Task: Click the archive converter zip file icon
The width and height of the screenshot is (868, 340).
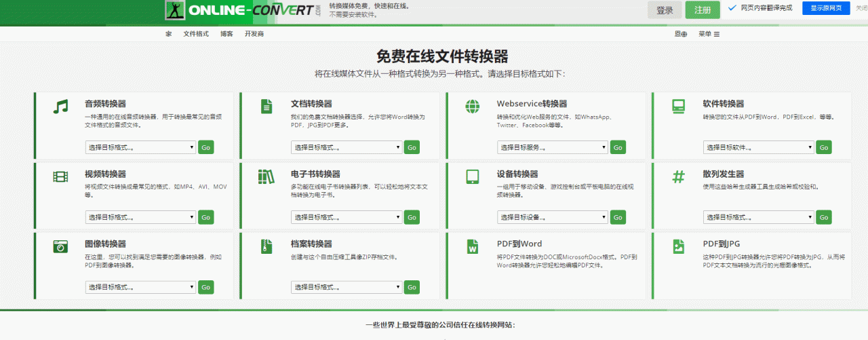Action: 267,247
